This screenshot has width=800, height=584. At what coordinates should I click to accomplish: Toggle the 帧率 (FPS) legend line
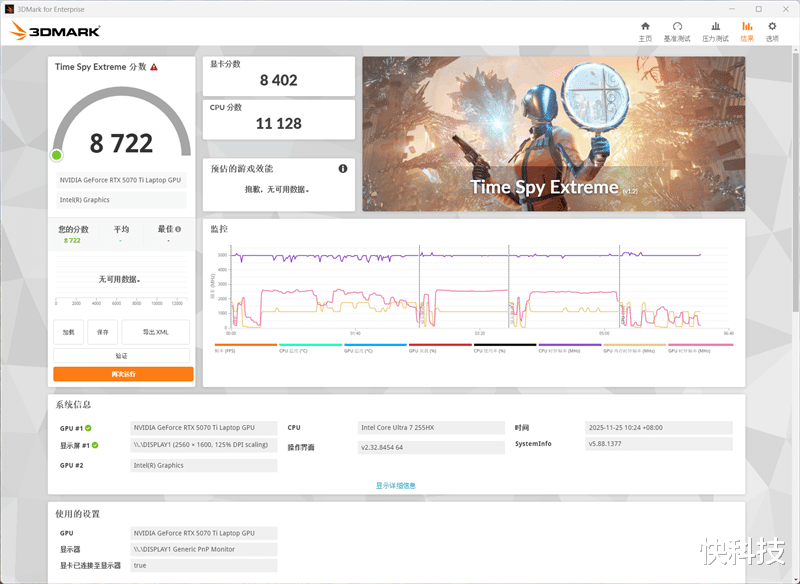[x=246, y=348]
